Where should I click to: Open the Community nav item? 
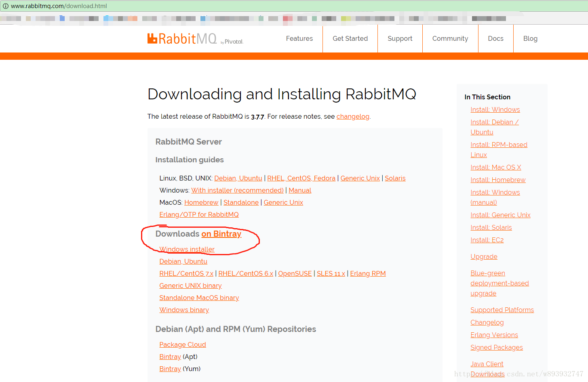click(x=450, y=38)
